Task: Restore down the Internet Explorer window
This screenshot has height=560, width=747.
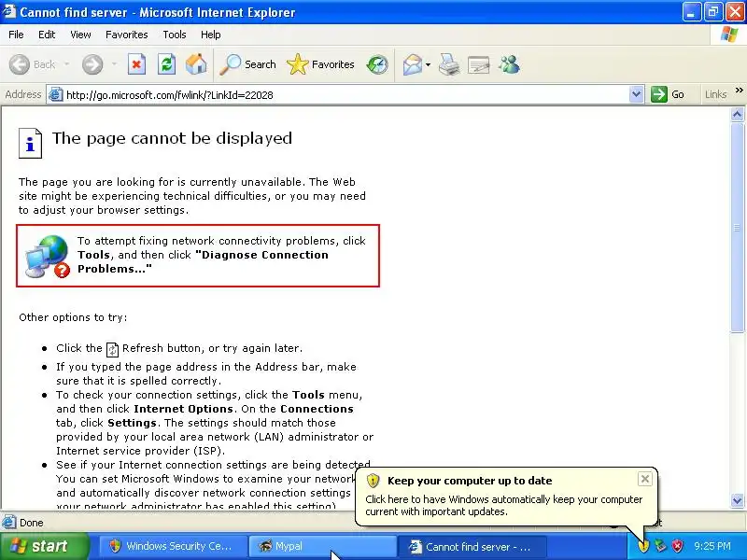Action: click(x=712, y=12)
